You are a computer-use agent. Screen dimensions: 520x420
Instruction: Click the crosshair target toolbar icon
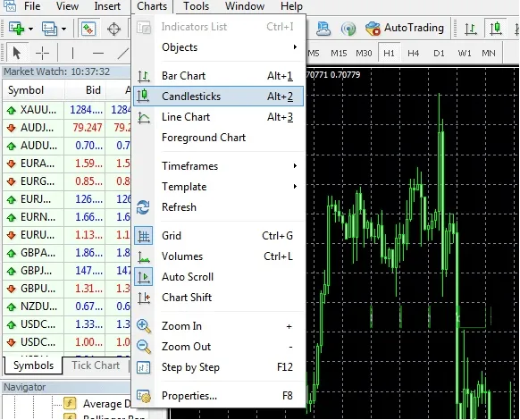pos(113,29)
